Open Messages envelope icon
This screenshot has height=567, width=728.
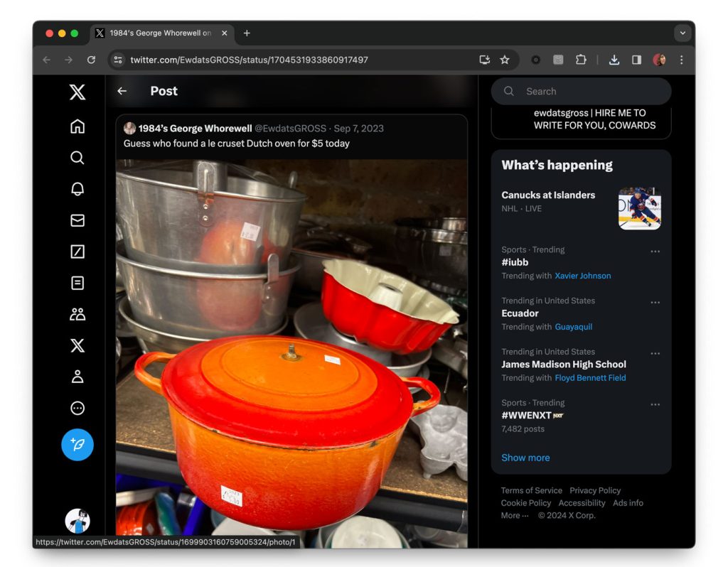pyautogui.click(x=77, y=220)
